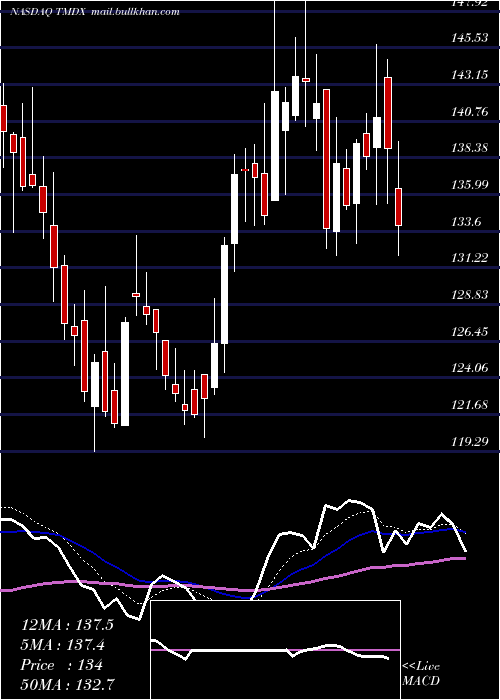
Task: Click the NASDAQ TMDX chart title
Action: [95, 12]
